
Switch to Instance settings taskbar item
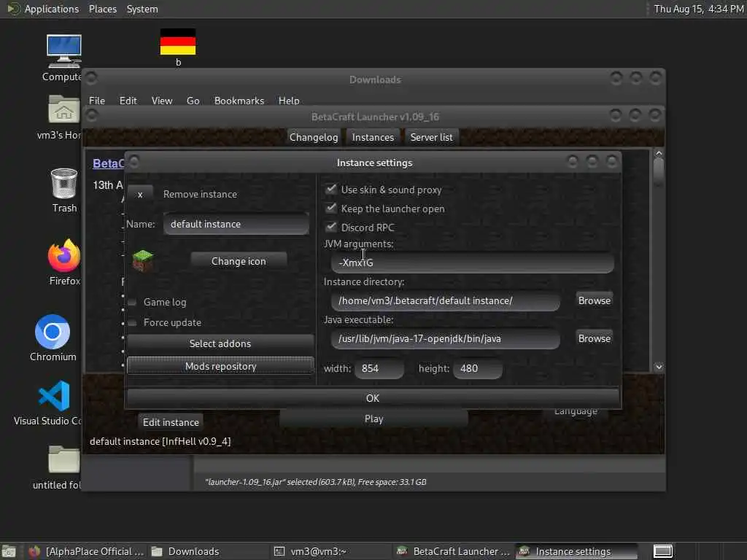(576, 551)
